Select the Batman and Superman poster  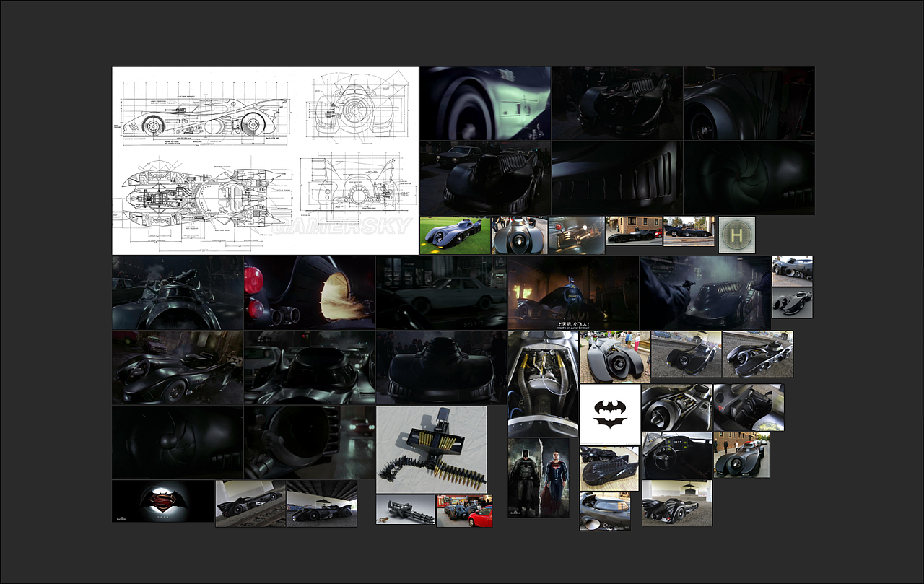coord(539,478)
